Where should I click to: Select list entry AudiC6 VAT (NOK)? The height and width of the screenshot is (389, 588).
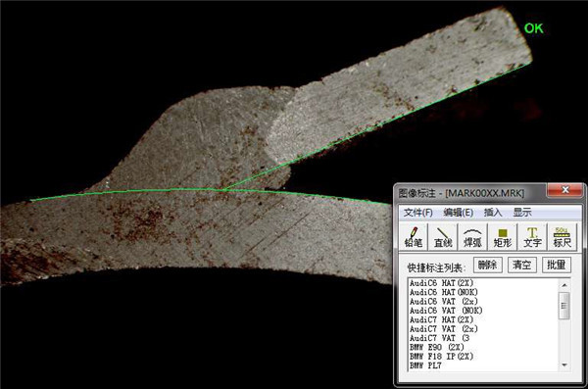tap(446, 311)
